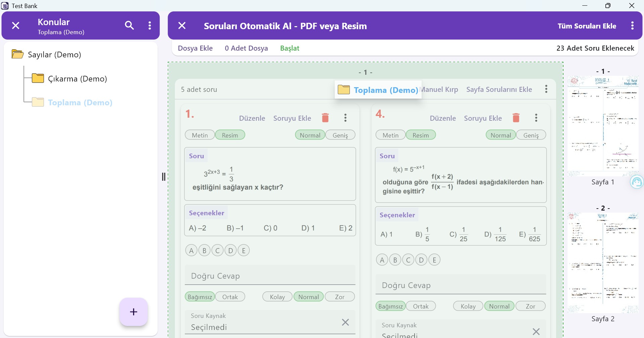Choose answer option C for question 1
Screen dimensions: 644x338
(217, 250)
